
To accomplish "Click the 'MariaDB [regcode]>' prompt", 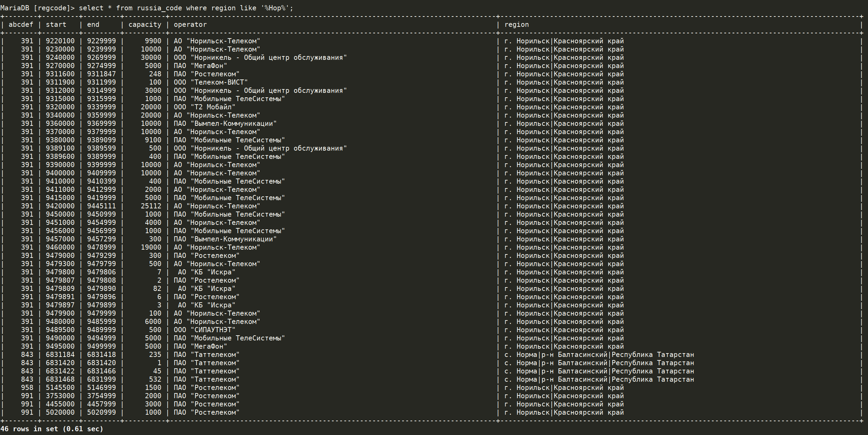I will pyautogui.click(x=38, y=8).
